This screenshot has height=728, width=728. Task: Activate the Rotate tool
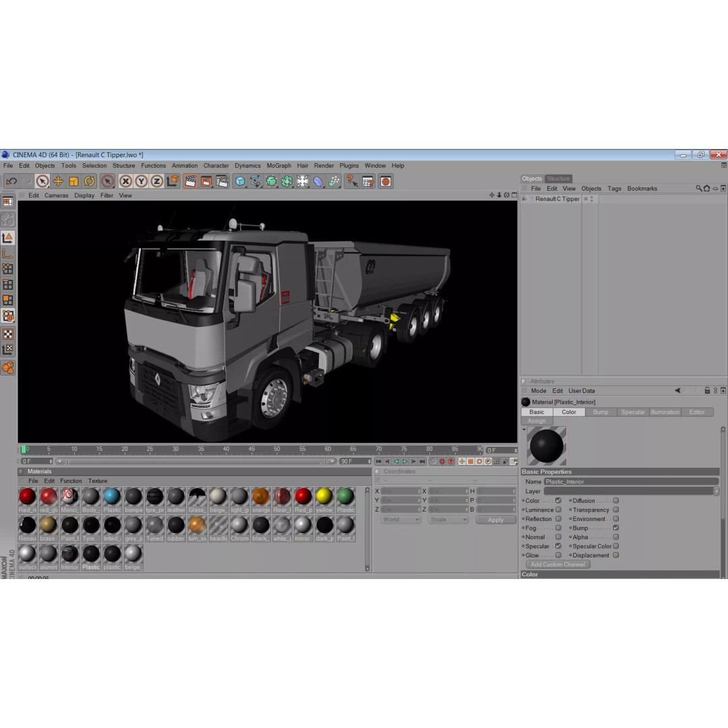[89, 181]
